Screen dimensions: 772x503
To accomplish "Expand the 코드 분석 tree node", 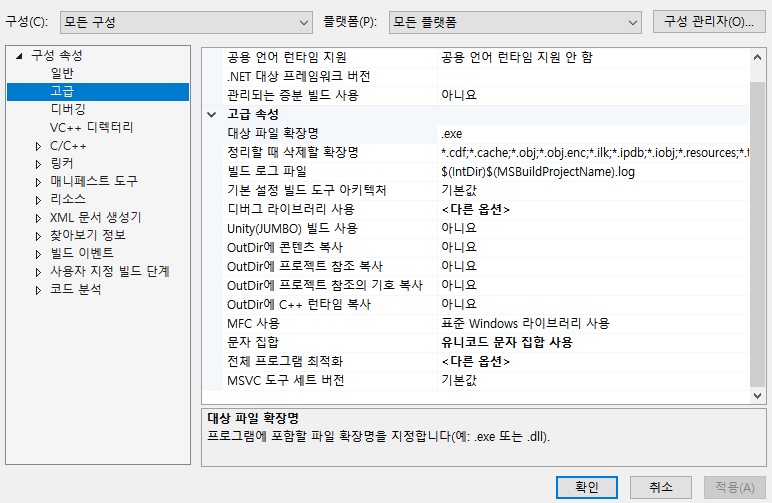I will (38, 290).
